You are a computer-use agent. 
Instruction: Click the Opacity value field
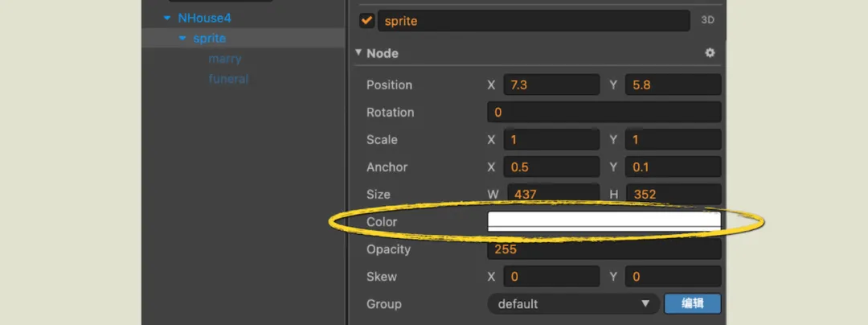point(604,249)
